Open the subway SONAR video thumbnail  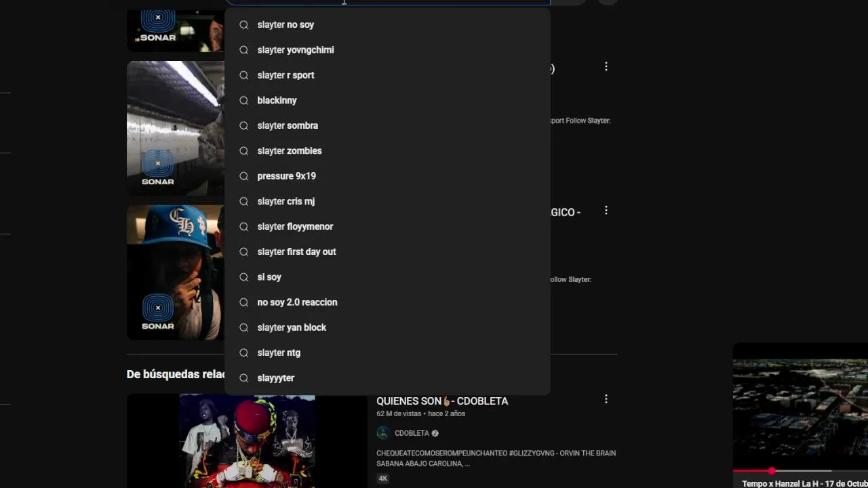[x=176, y=128]
